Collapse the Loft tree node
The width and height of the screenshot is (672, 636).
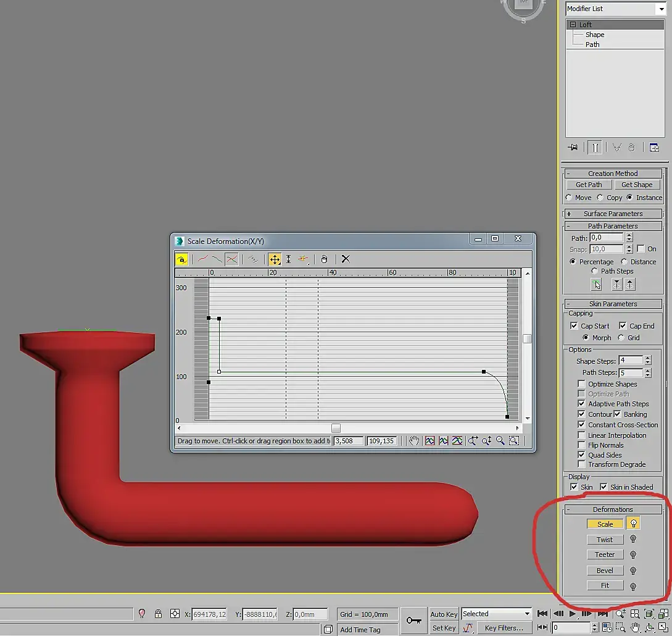(x=573, y=25)
